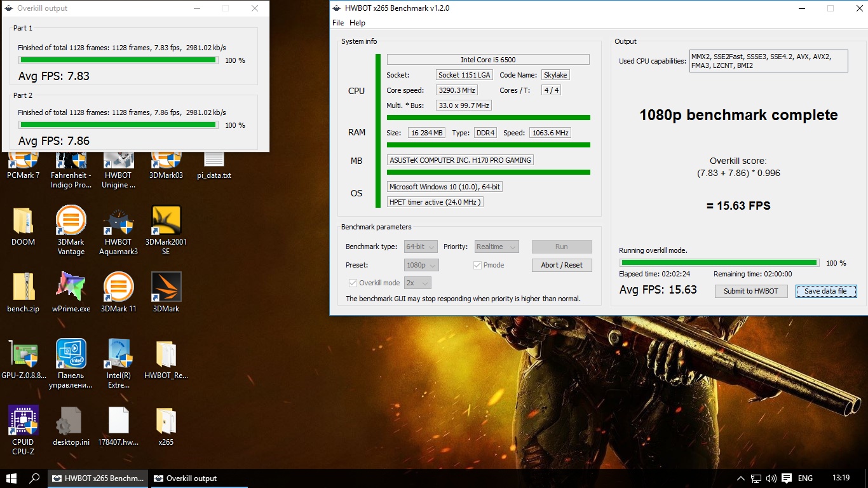Click the RAM speed 1063.6 MHz field
This screenshot has height=488, width=868.
coord(550,133)
